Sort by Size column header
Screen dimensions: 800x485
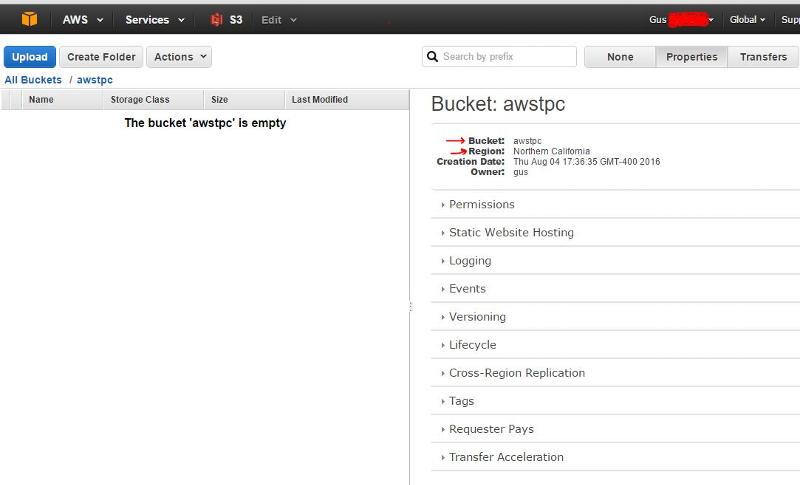244,99
